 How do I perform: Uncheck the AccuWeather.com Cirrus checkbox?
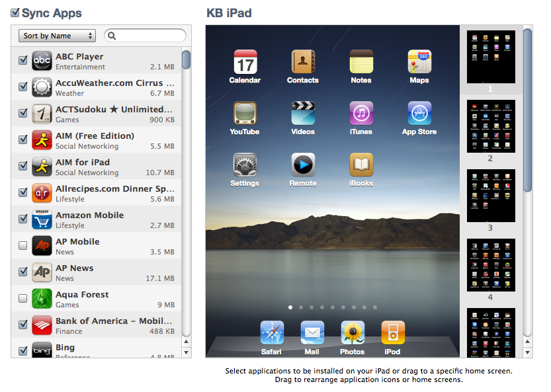point(23,87)
